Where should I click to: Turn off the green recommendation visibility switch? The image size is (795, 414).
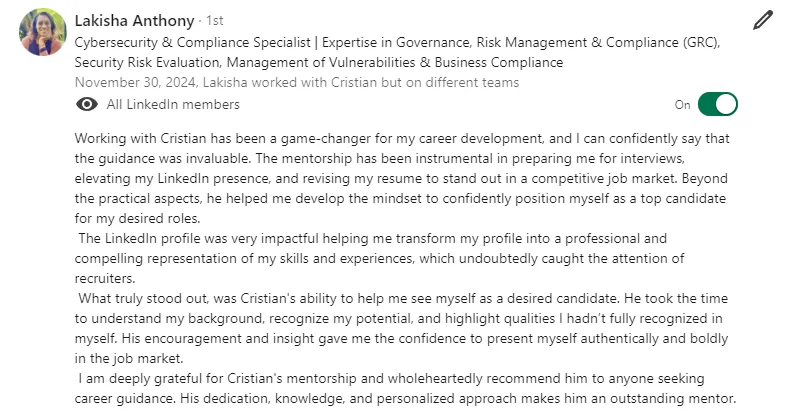point(717,104)
